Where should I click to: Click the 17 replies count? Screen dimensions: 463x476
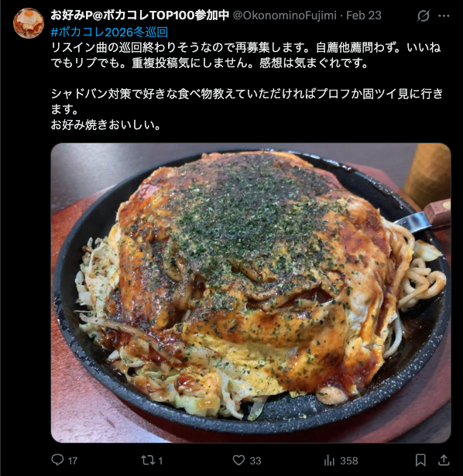pyautogui.click(x=73, y=461)
